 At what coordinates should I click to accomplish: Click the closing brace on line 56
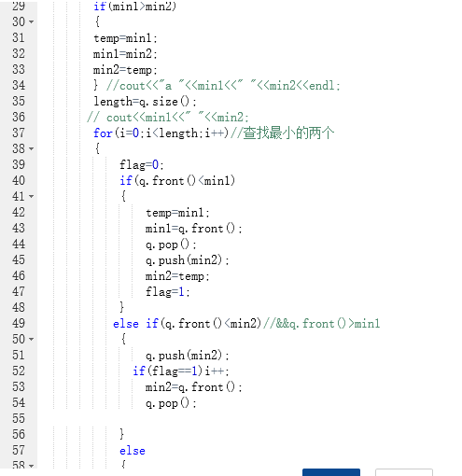[121, 434]
